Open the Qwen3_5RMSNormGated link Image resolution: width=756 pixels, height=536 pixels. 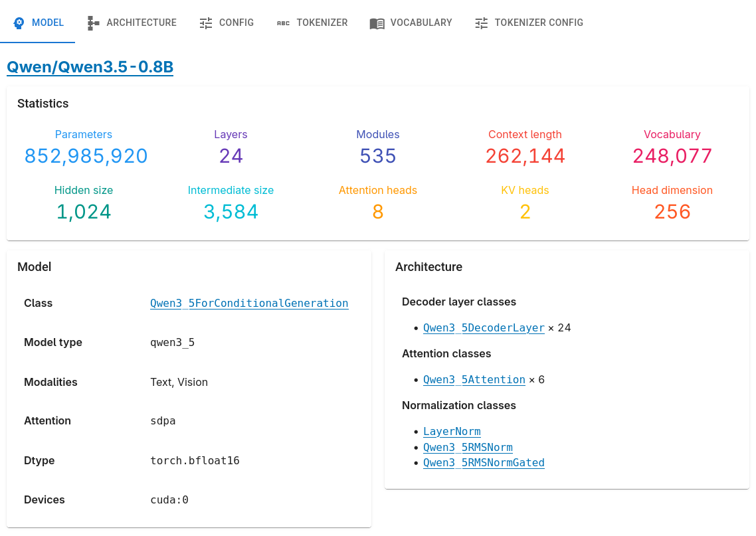[x=484, y=463]
